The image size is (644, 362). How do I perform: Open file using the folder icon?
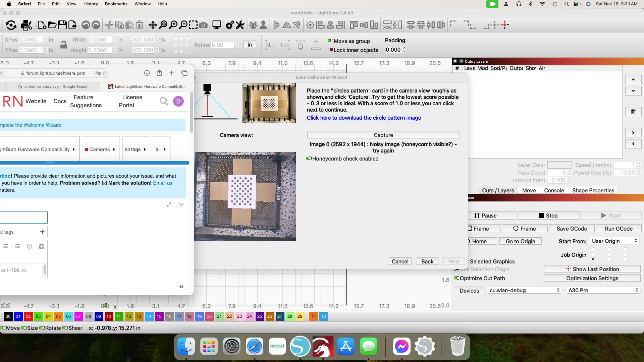click(52, 25)
